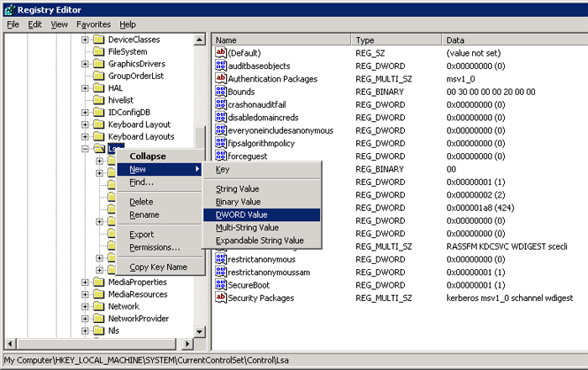Expand the NetworkProvider tree node
Image resolution: width=588 pixels, height=370 pixels.
coord(85,319)
